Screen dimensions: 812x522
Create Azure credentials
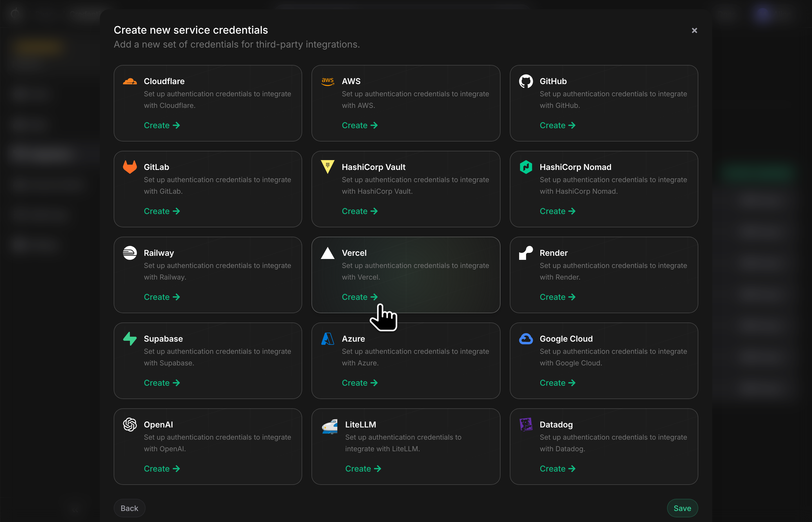360,383
